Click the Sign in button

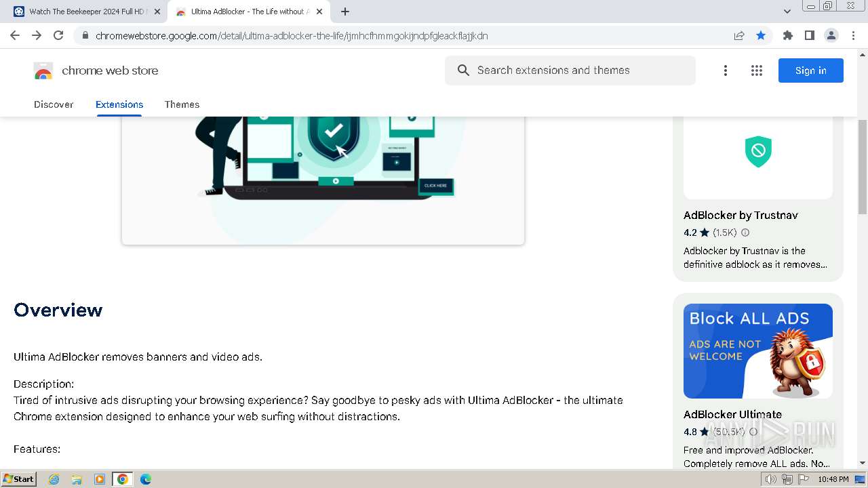point(811,70)
